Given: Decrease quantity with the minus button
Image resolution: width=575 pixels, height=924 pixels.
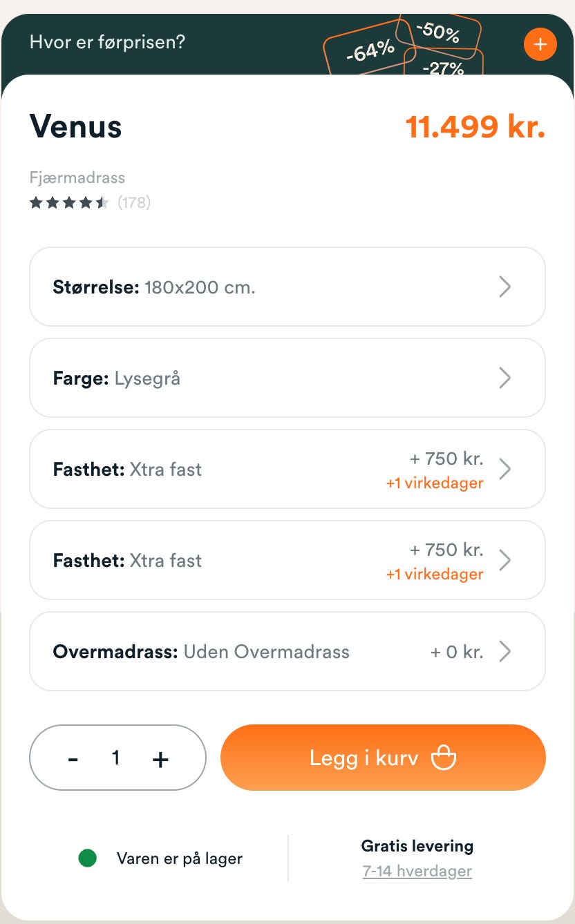Looking at the screenshot, I should click(73, 758).
